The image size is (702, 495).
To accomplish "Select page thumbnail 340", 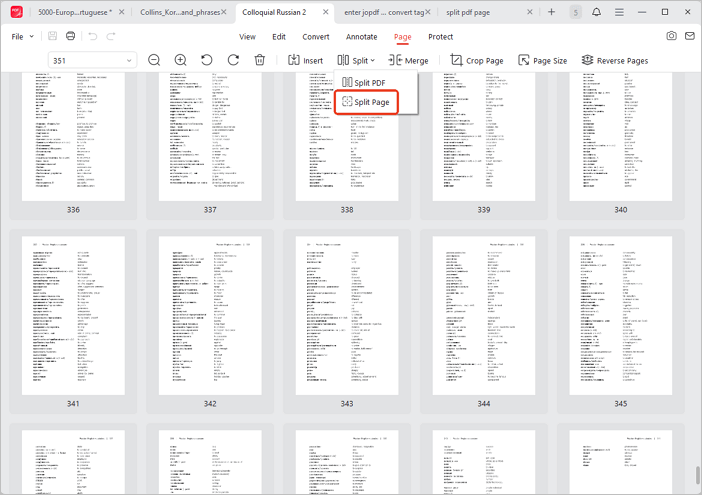I will [x=621, y=137].
